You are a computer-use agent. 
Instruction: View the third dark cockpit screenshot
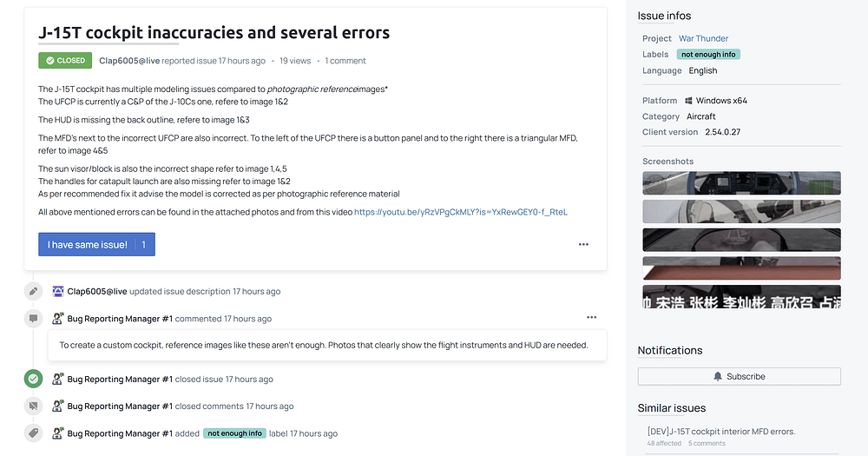pos(741,239)
